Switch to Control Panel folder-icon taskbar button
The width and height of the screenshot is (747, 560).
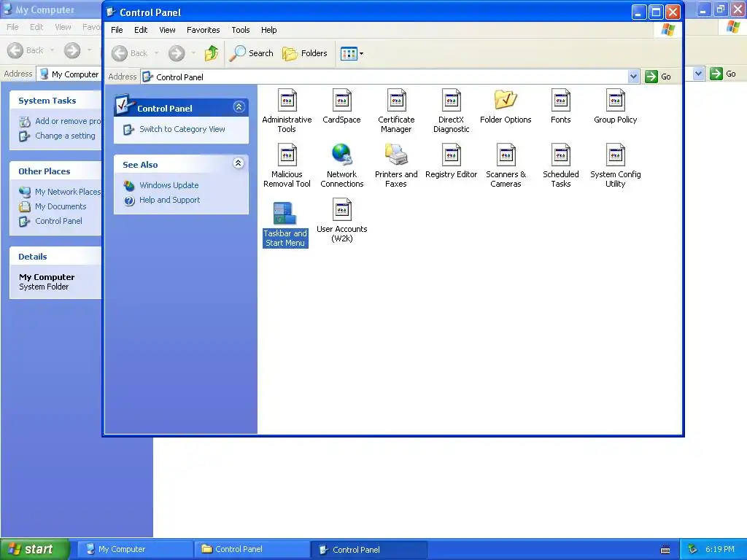[x=252, y=549]
